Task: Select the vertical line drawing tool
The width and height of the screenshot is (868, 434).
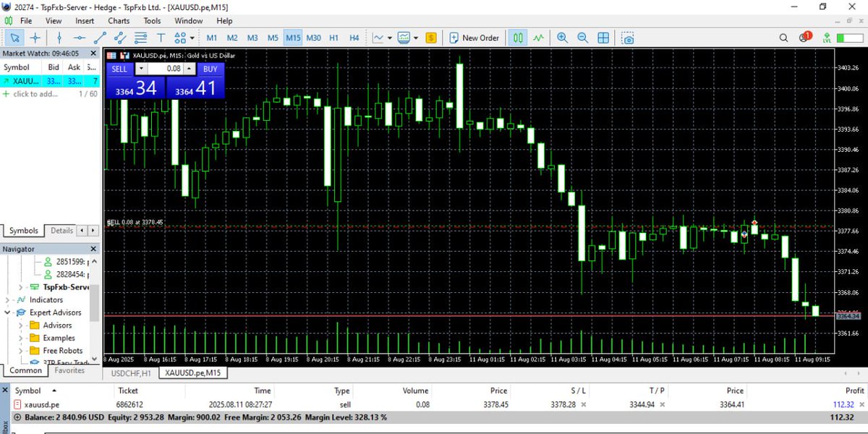Action: point(59,38)
